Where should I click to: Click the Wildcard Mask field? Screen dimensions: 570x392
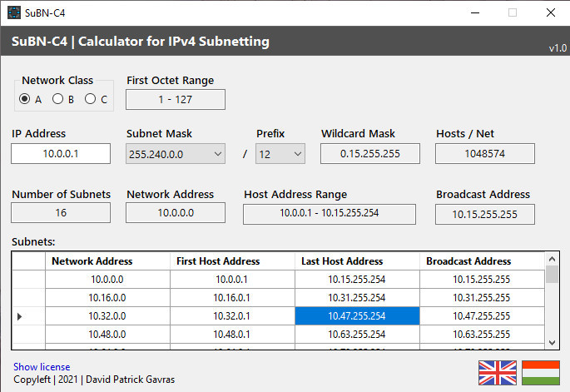370,153
